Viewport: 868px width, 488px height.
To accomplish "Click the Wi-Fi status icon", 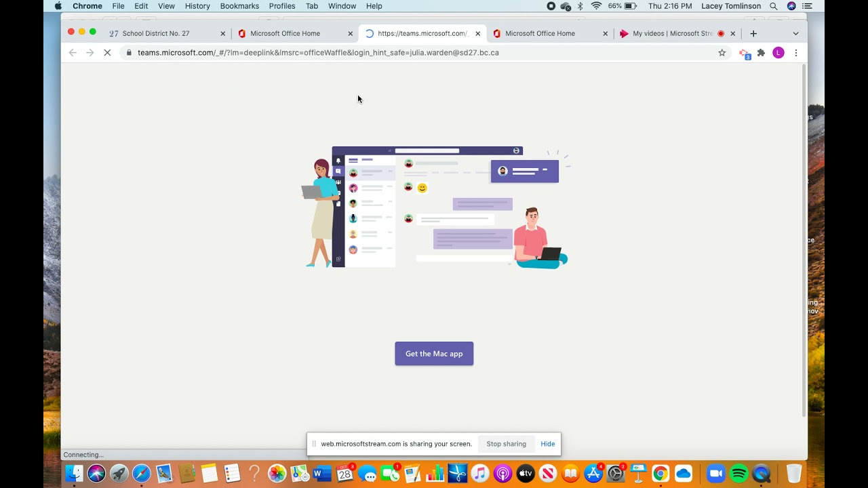I will click(596, 6).
